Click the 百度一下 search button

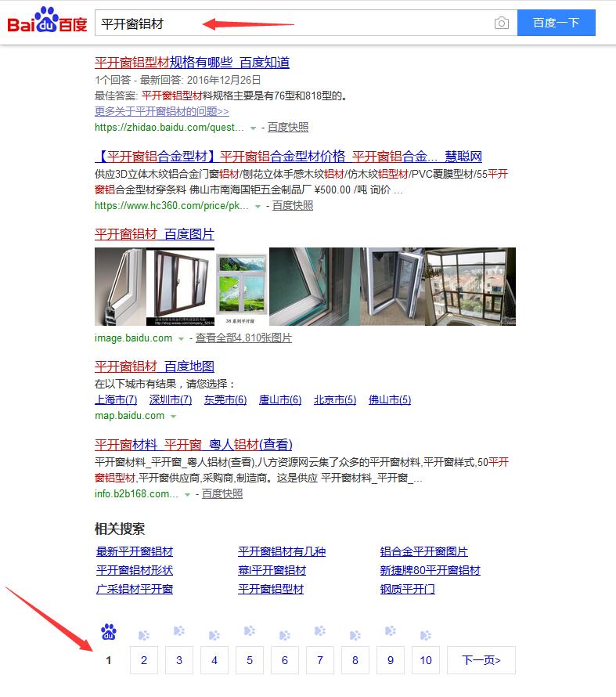pos(556,23)
